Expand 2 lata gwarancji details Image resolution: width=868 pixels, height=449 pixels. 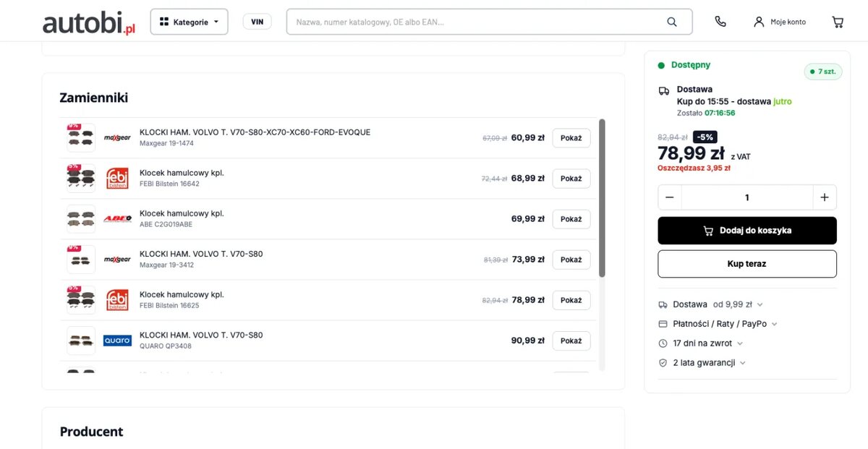(702, 363)
